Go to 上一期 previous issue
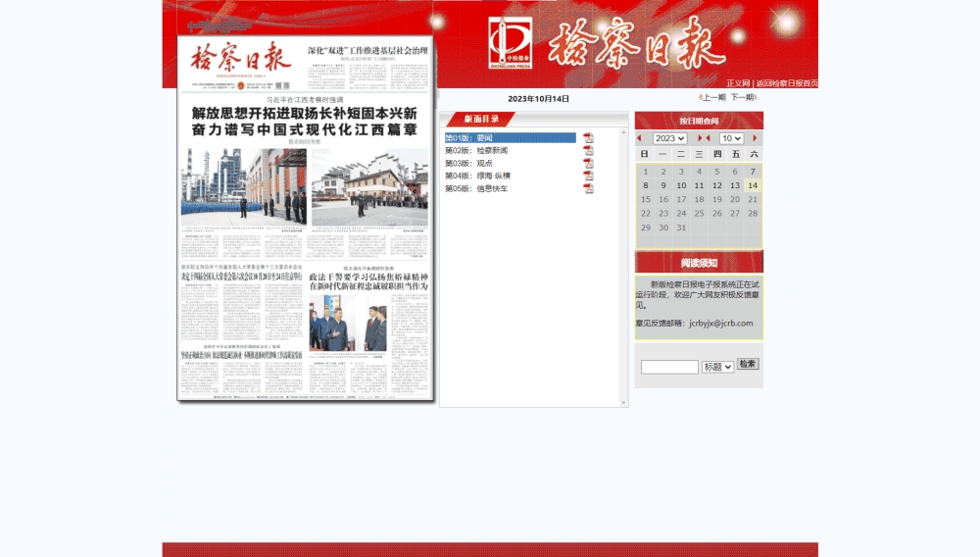 coord(713,97)
